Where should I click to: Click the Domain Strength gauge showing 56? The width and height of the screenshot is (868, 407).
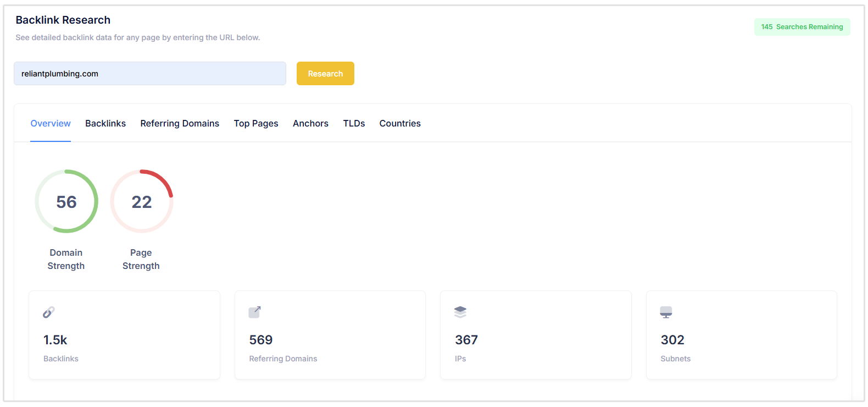66,201
